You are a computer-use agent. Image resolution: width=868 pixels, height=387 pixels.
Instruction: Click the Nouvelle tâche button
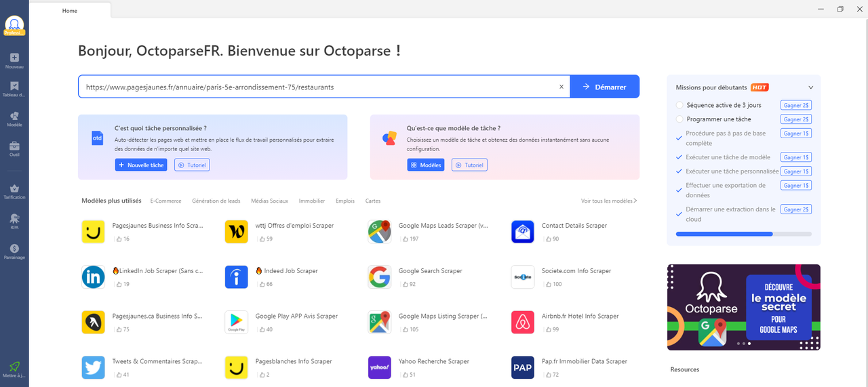tap(141, 165)
